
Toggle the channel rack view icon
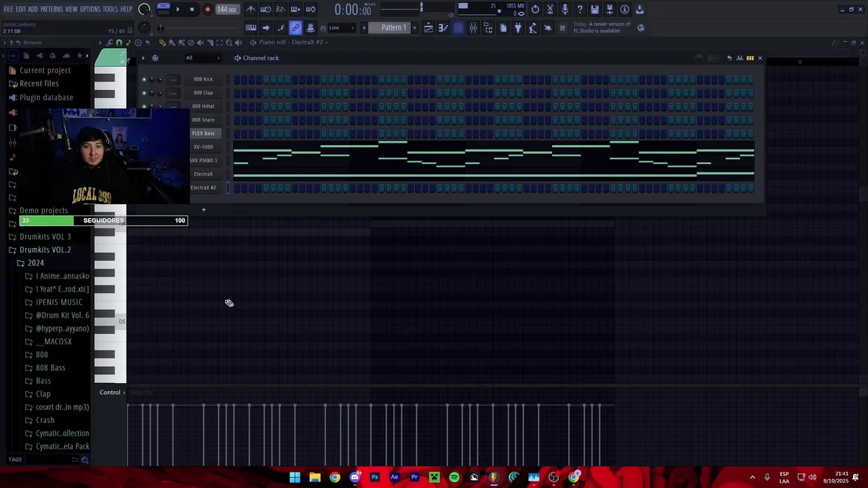coord(458,28)
